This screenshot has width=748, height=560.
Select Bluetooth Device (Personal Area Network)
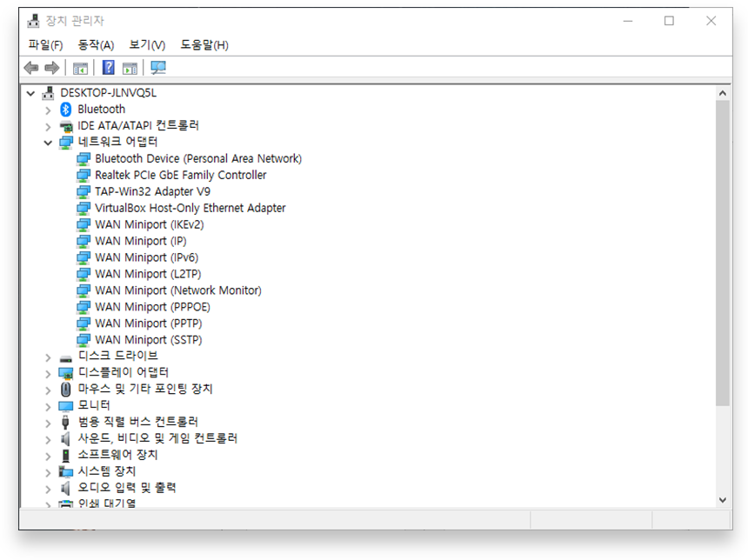(x=198, y=158)
